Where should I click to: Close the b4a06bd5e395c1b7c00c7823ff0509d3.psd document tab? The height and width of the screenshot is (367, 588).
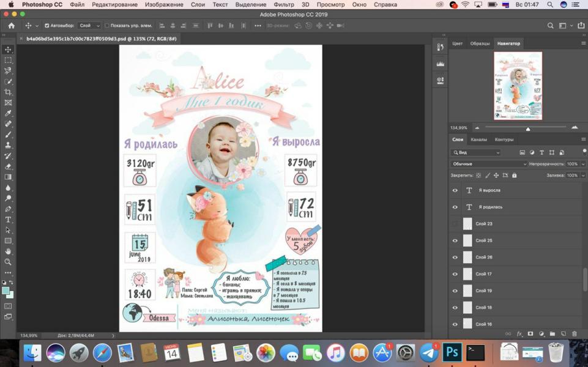[x=21, y=39]
